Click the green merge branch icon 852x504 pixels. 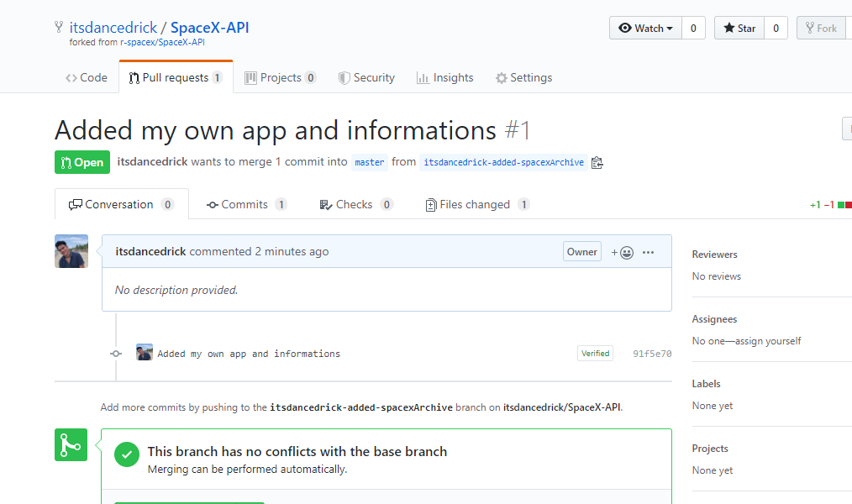click(71, 445)
